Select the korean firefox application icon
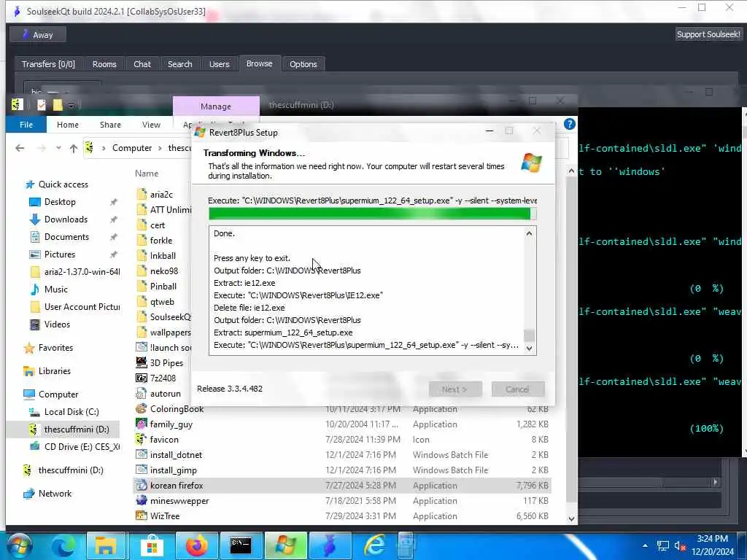 (x=142, y=485)
